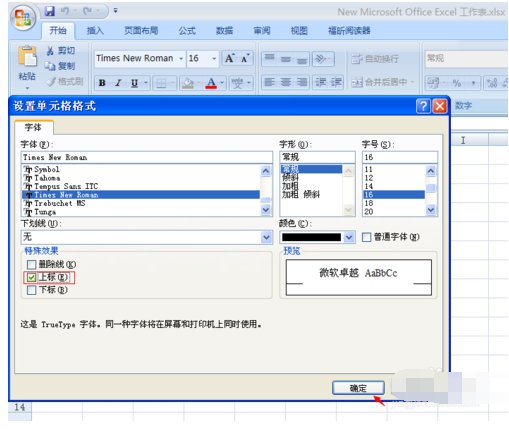
Task: Click the Align Left icon
Action: click(270, 82)
